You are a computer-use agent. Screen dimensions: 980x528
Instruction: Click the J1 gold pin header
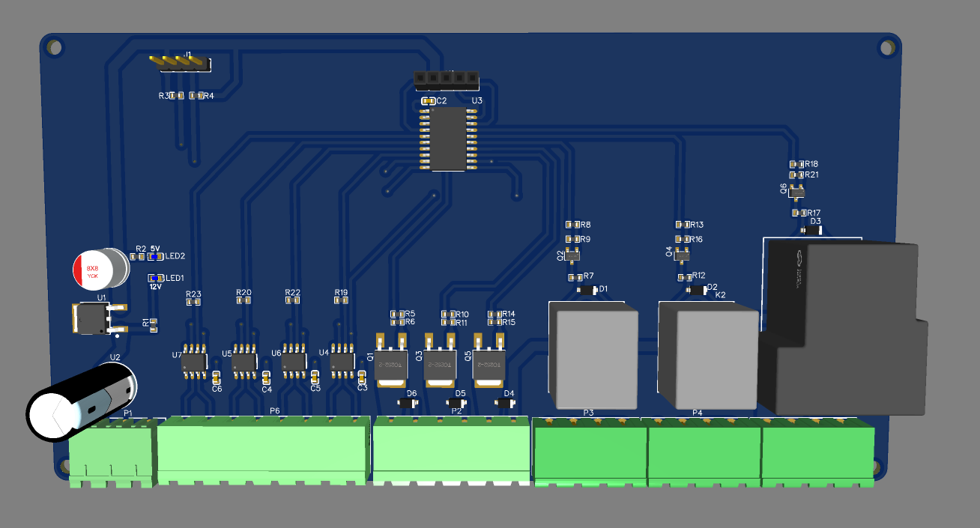[181, 63]
